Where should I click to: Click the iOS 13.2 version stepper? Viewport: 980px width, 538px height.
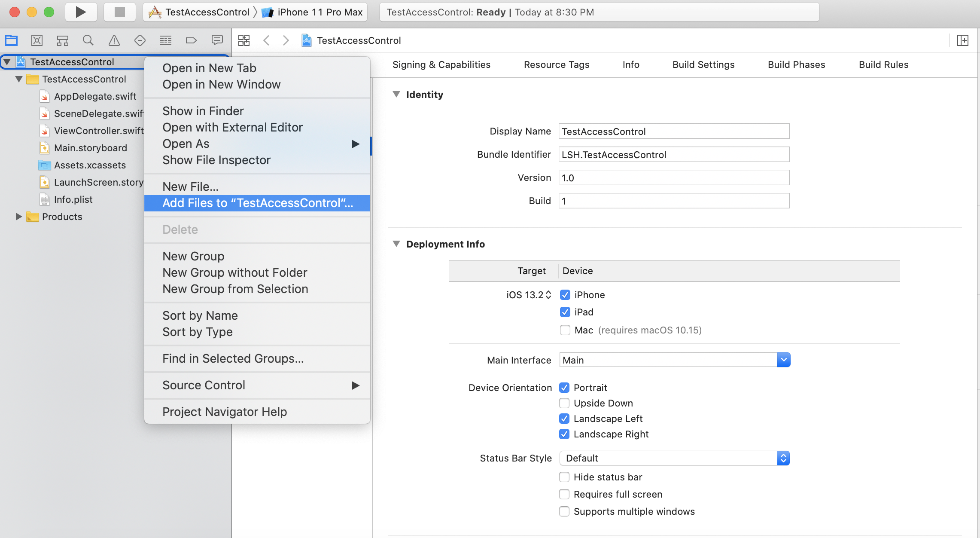548,295
